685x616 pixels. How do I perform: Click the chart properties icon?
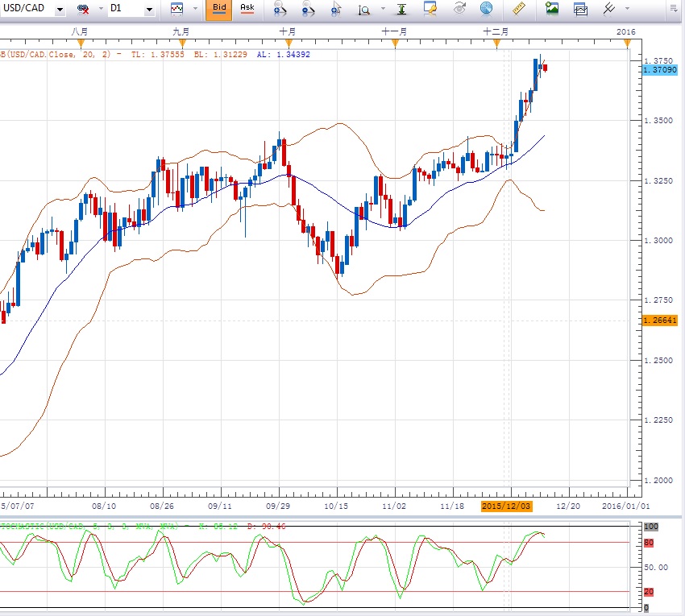(431, 10)
